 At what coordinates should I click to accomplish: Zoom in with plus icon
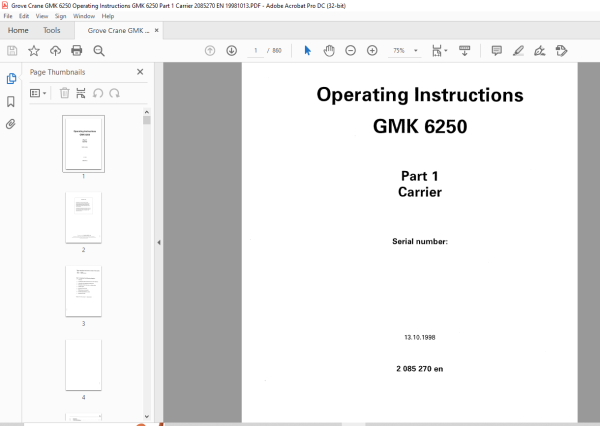click(372, 51)
